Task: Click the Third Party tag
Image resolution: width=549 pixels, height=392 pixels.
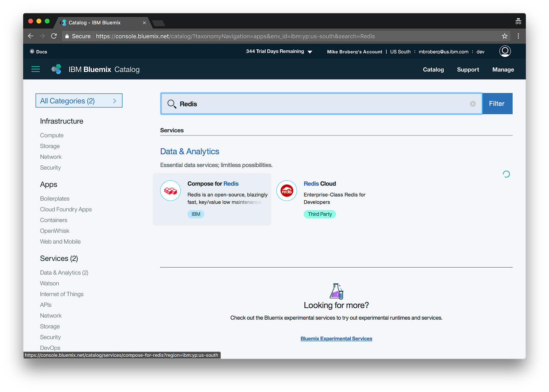Action: click(x=320, y=214)
